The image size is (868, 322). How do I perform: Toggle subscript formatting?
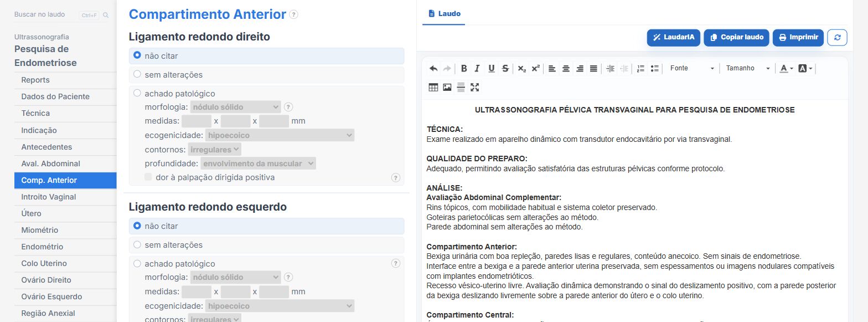(521, 68)
